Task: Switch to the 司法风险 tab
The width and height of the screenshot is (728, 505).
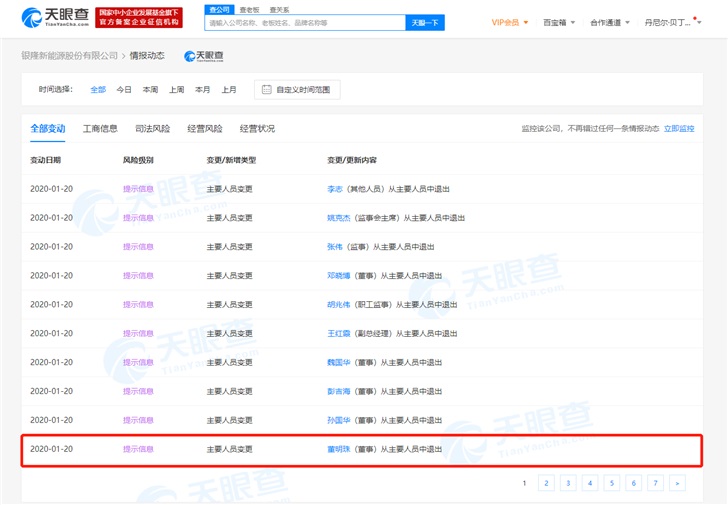Action: point(152,129)
